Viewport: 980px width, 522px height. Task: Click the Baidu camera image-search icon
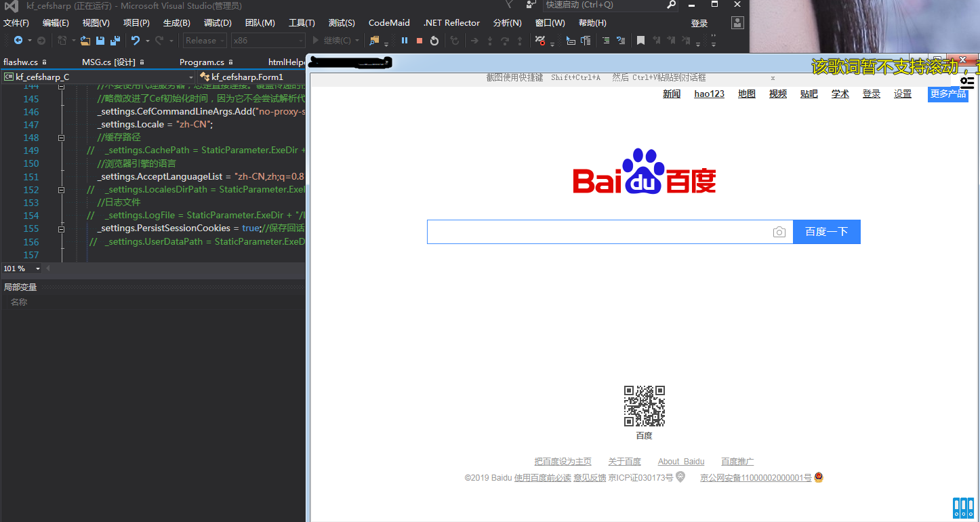point(779,232)
